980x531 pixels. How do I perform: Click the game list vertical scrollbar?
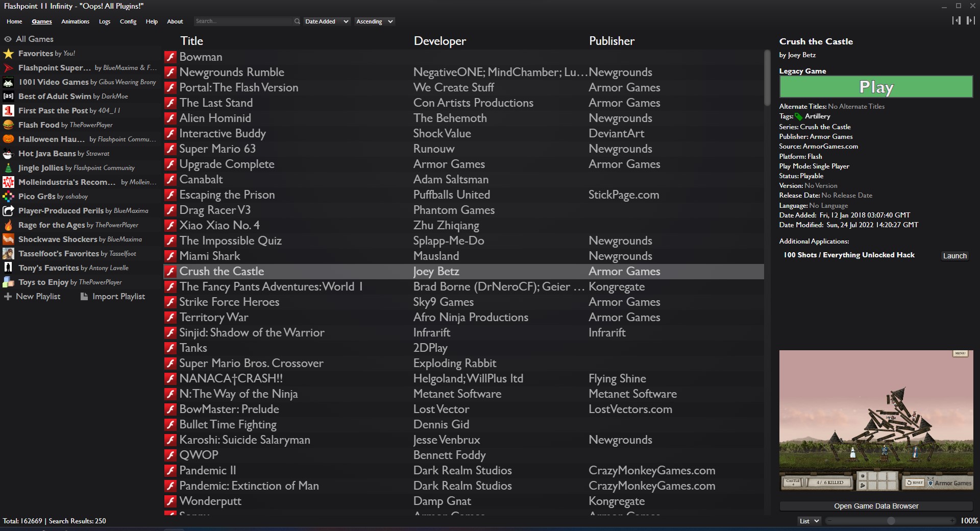tap(767, 78)
